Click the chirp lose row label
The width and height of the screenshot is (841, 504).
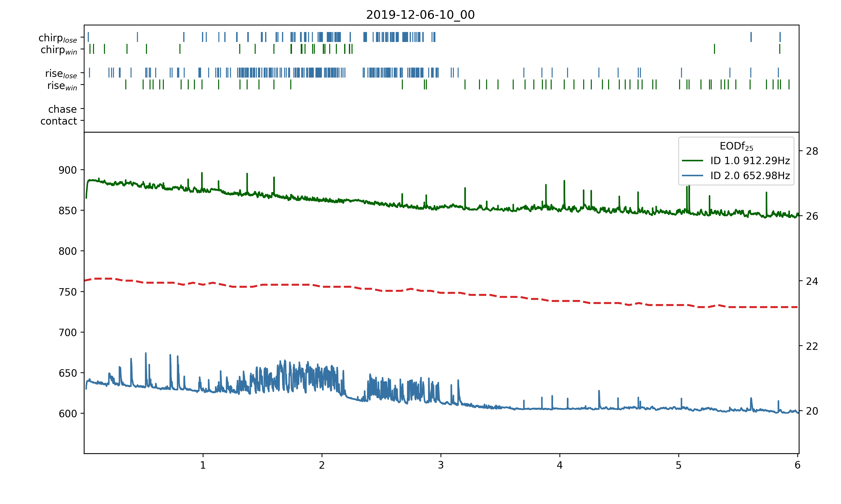[58, 38]
